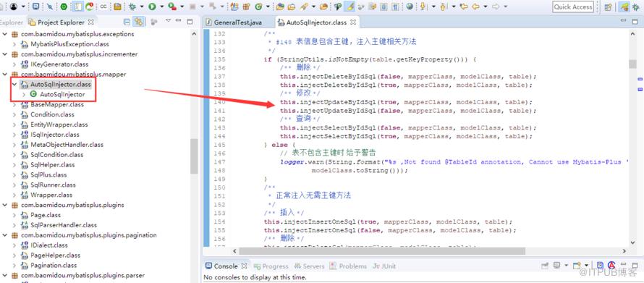Open the Progress view tab
Viewport: 644px width, 283px height.
click(271, 266)
